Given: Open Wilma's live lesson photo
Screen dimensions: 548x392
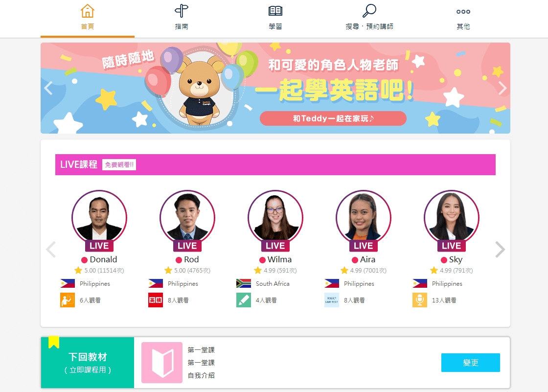Looking at the screenshot, I should coord(275,218).
